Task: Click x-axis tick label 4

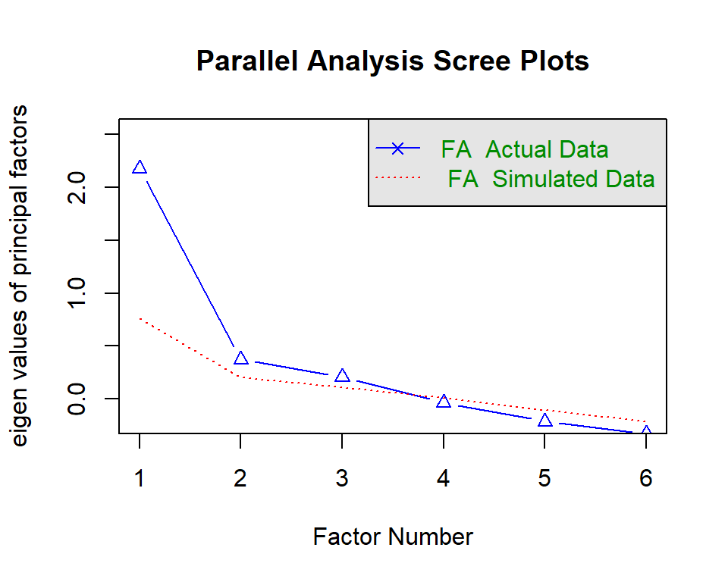Action: [x=444, y=479]
